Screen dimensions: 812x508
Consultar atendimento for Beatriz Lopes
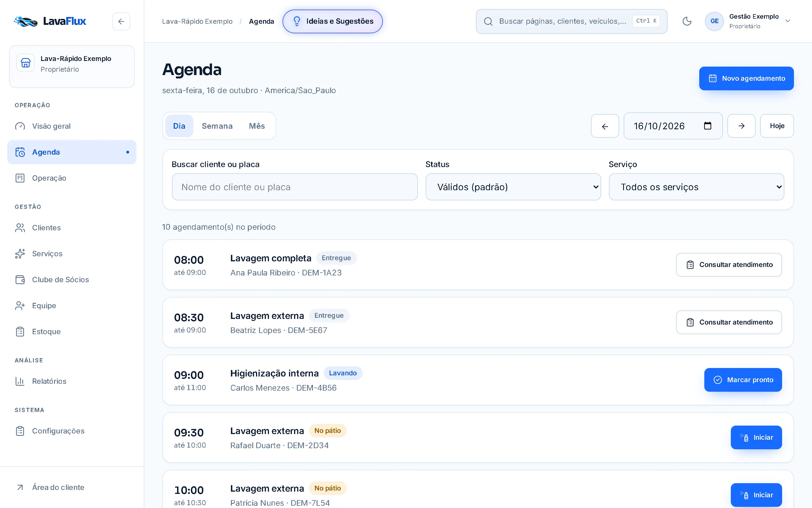tap(729, 322)
